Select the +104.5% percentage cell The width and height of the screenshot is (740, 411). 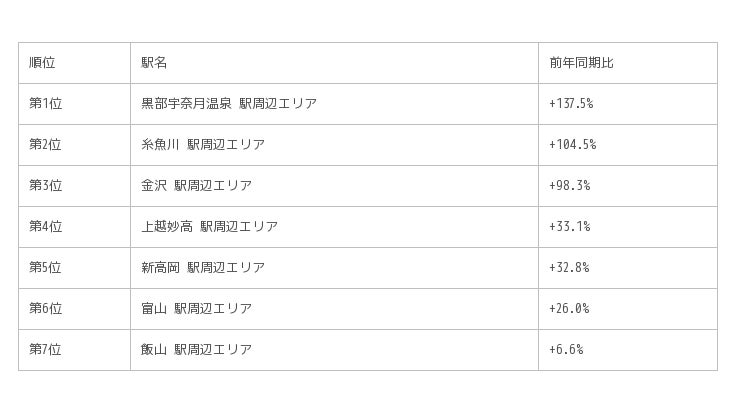pos(572,145)
